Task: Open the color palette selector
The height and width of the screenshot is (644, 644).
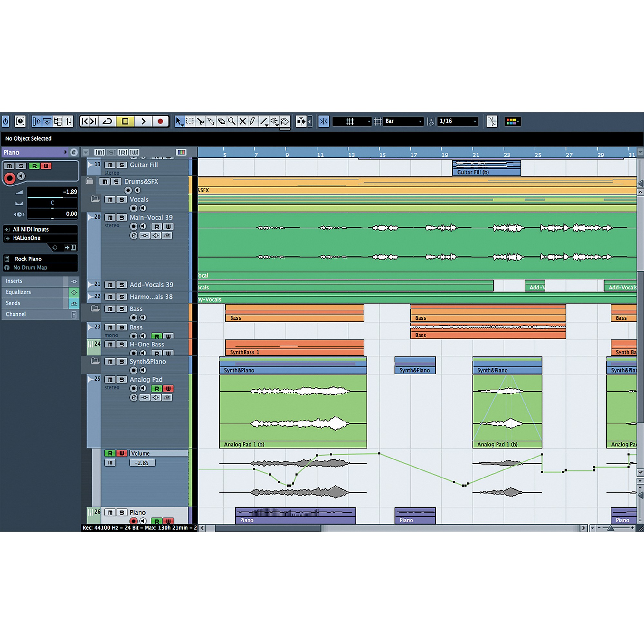Action: pyautogui.click(x=513, y=121)
